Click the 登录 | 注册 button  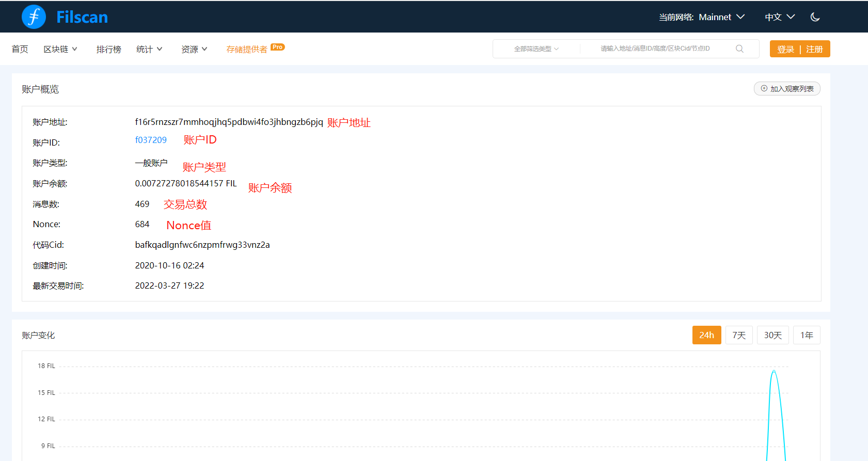click(799, 49)
